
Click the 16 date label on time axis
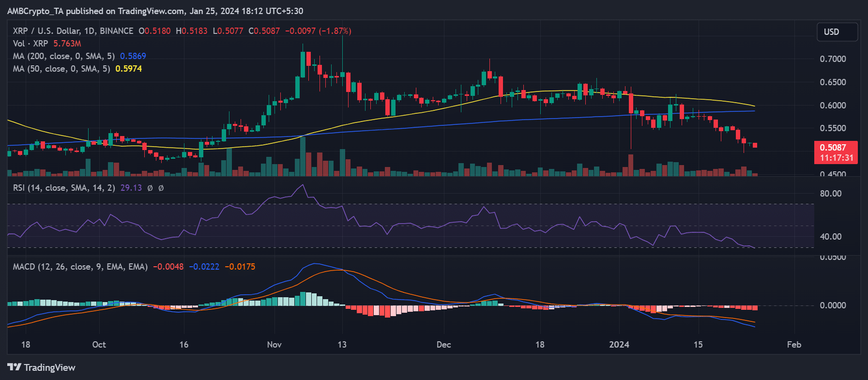184,345
